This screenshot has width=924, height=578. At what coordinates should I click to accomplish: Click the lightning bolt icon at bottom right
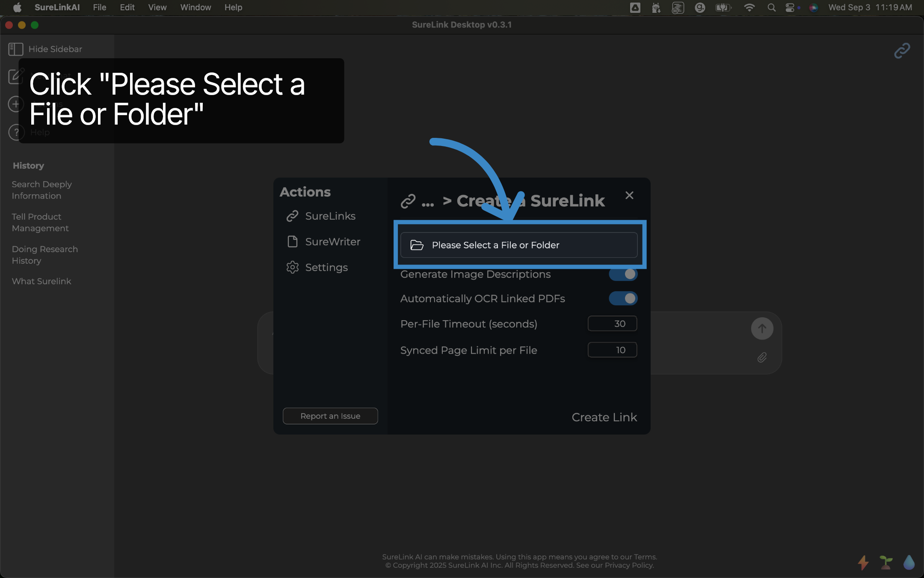point(863,563)
